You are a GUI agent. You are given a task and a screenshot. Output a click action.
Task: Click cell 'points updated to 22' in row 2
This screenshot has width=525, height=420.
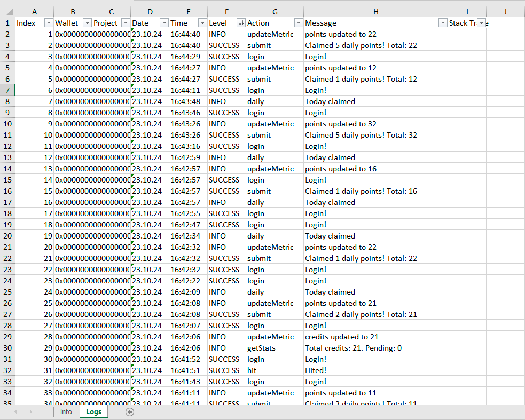click(x=375, y=34)
